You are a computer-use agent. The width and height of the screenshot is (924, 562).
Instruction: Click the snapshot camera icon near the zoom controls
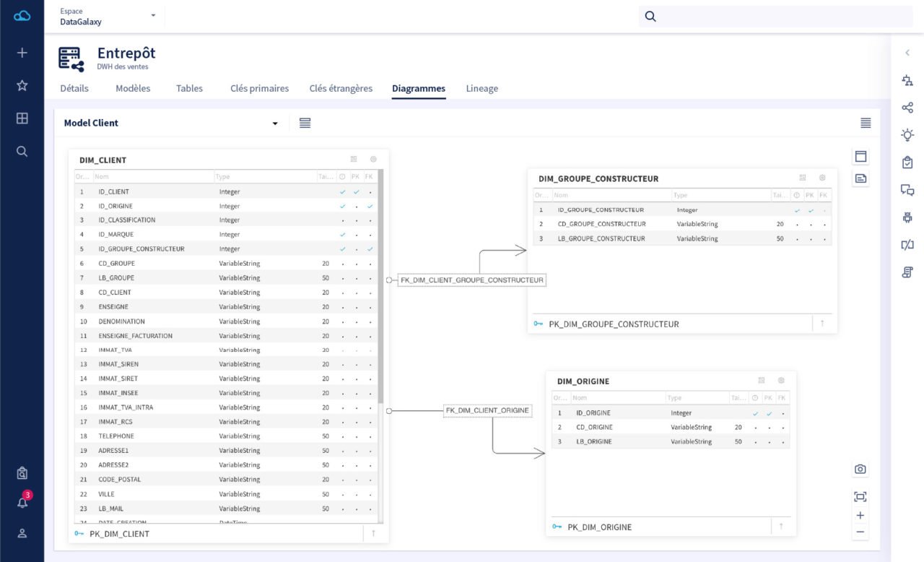coord(860,469)
